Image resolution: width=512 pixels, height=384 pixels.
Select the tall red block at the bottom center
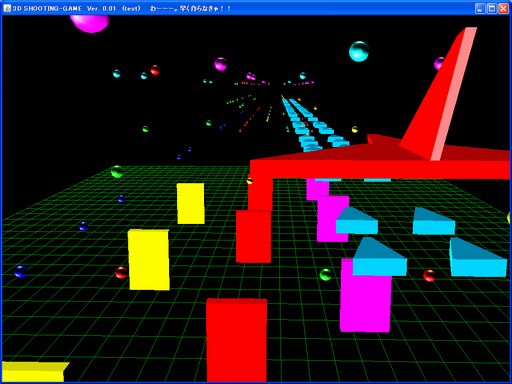[x=236, y=340]
